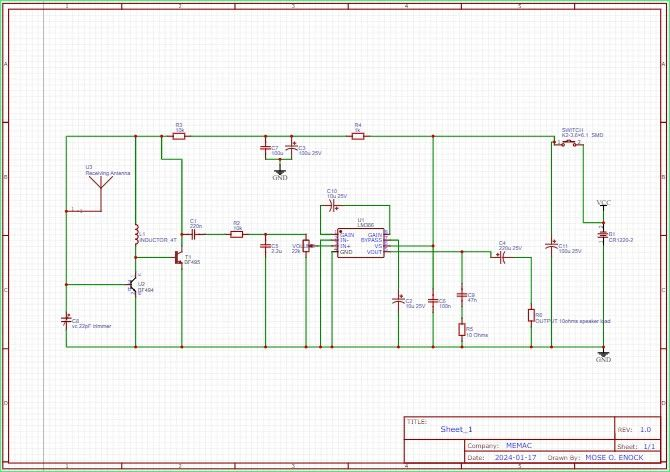Select the R2 10k resistor symbol
This screenshot has height=472, width=670.
236,234
